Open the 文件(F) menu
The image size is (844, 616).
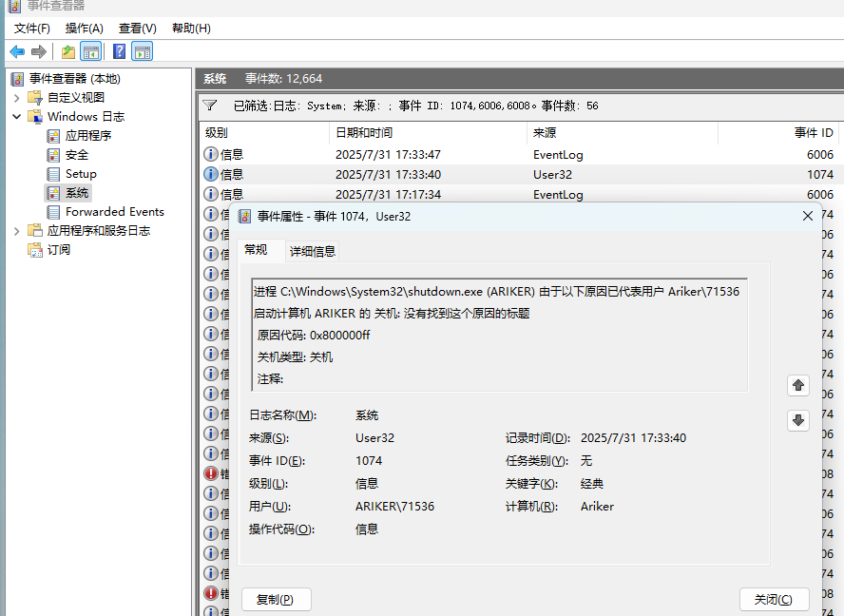(x=32, y=29)
